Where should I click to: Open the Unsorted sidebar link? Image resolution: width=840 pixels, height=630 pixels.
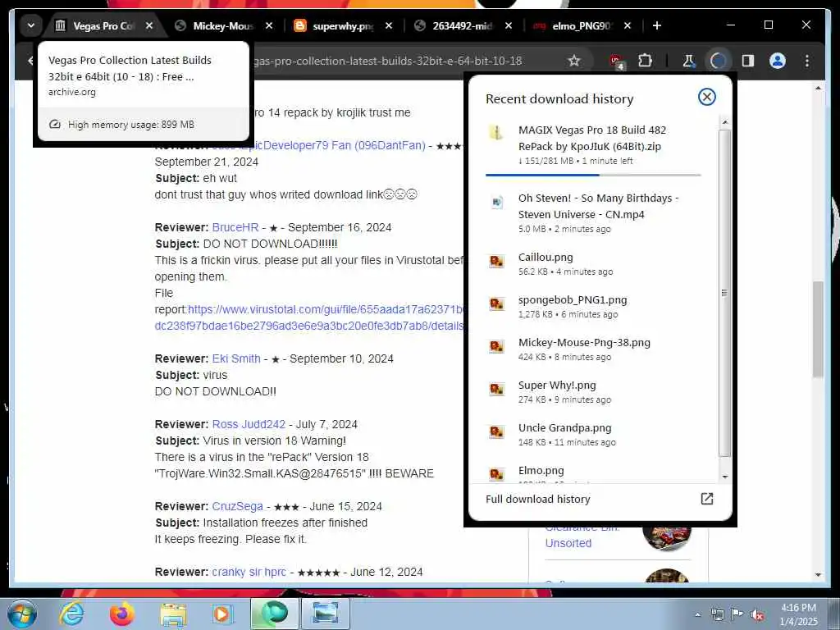click(x=568, y=543)
